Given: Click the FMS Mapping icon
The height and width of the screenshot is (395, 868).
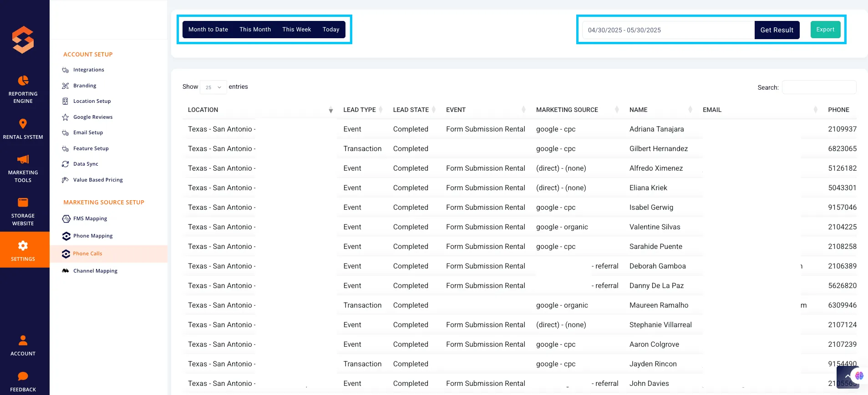Looking at the screenshot, I should tap(66, 219).
